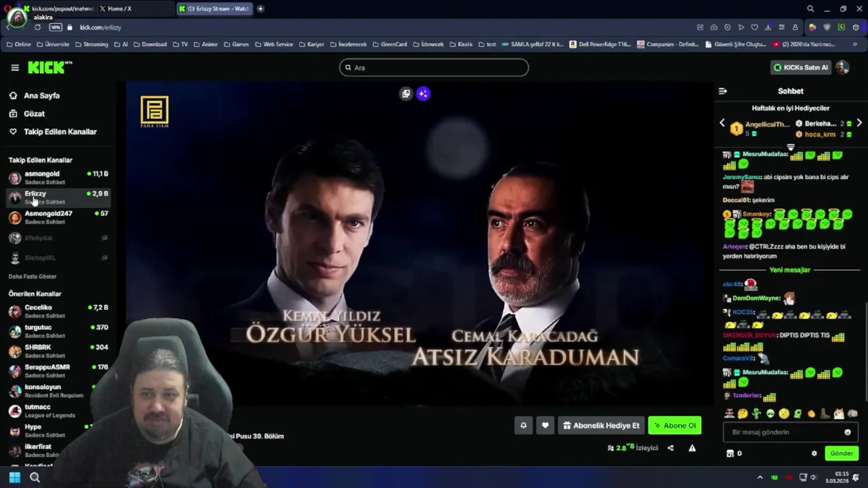This screenshot has width=868, height=488.
Task: Click Abonelik Hediye Et button
Action: (601, 426)
